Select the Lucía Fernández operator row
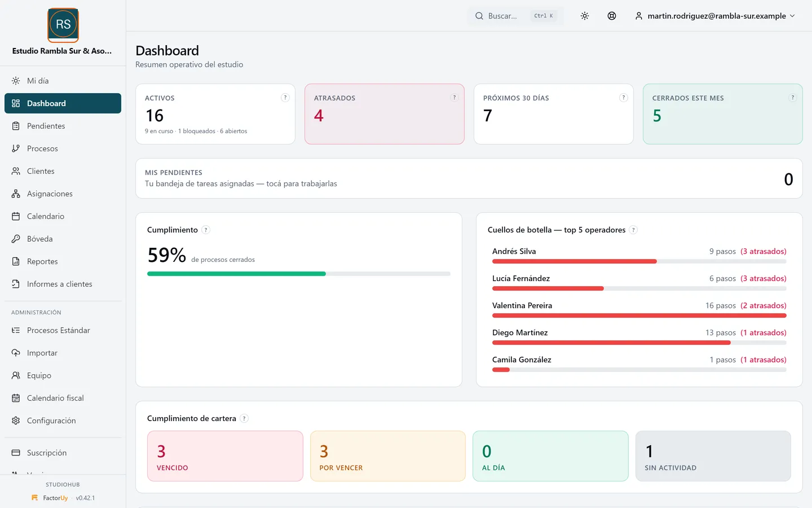The image size is (812, 508). [x=639, y=283]
